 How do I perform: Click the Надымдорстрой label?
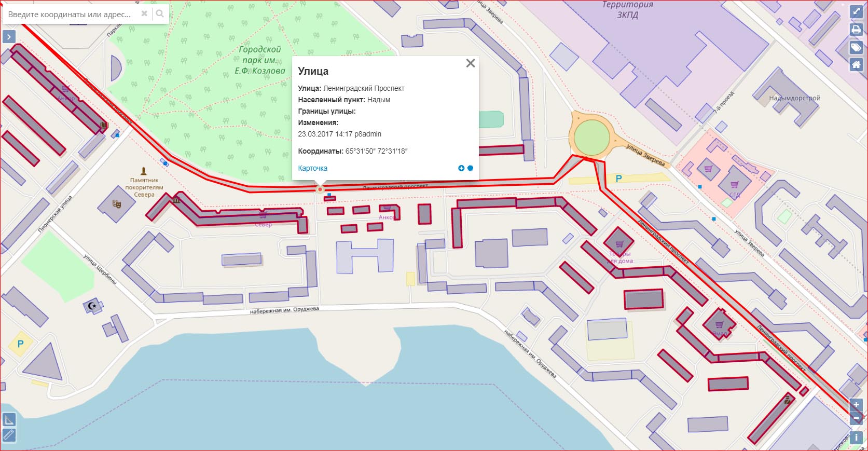[x=795, y=98]
